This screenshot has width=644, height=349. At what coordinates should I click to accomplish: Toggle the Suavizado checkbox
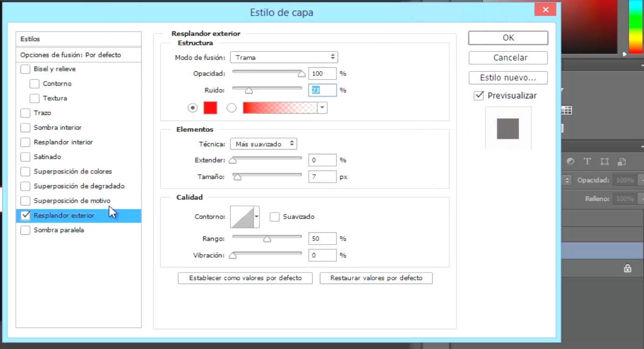click(275, 217)
